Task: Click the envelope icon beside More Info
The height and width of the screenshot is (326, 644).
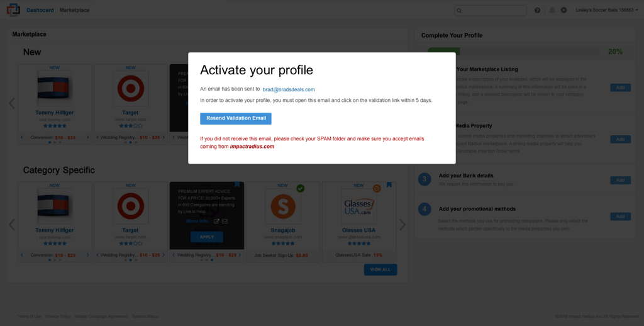Action: (225, 221)
